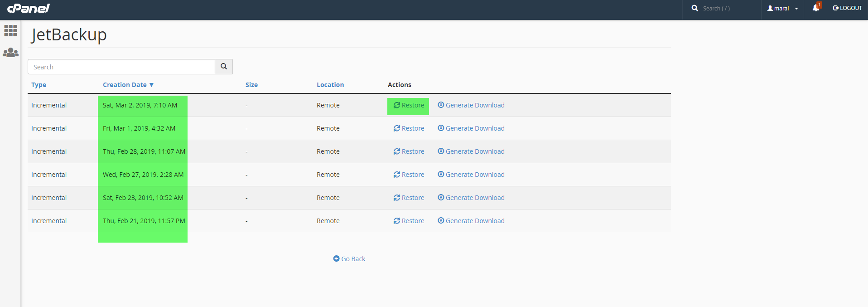Click the Thu, Feb 21 row's download icon
Image resolution: width=868 pixels, height=307 pixels.
(441, 220)
